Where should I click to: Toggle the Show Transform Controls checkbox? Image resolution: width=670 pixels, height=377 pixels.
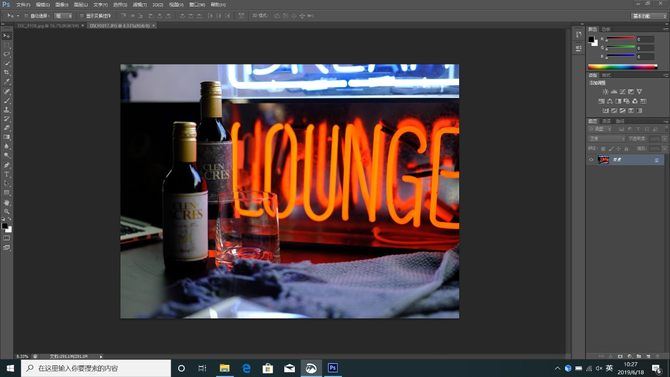point(82,16)
